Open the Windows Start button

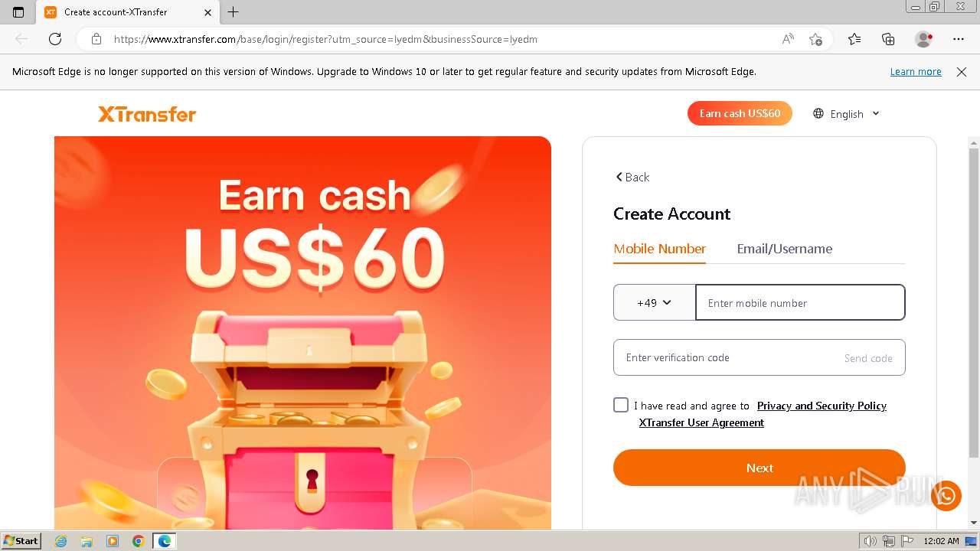(x=21, y=540)
